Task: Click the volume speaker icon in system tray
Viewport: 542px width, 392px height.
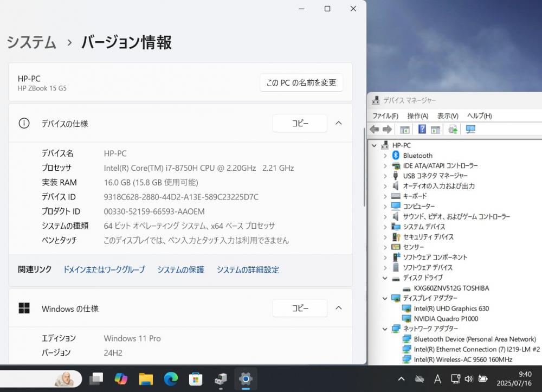Action: [x=469, y=379]
